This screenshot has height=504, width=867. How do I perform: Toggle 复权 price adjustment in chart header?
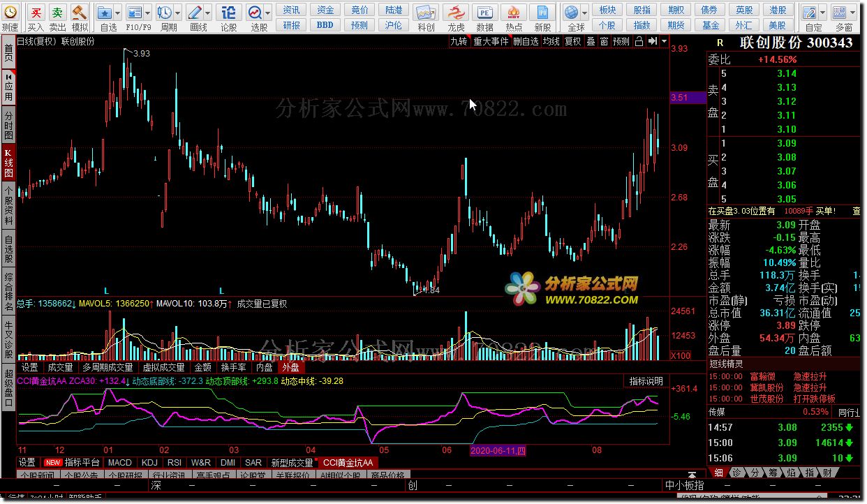click(x=573, y=41)
